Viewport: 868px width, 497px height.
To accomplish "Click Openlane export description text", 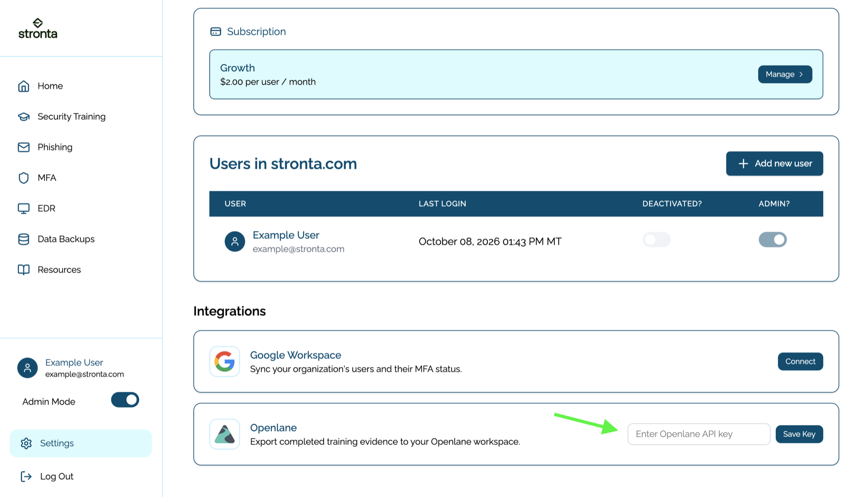I will click(x=385, y=442).
